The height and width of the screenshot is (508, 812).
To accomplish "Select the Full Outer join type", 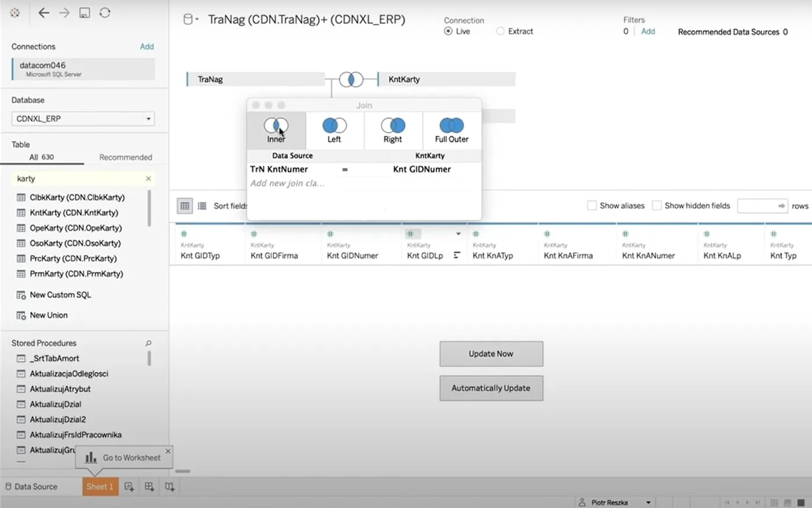I will pos(452,130).
